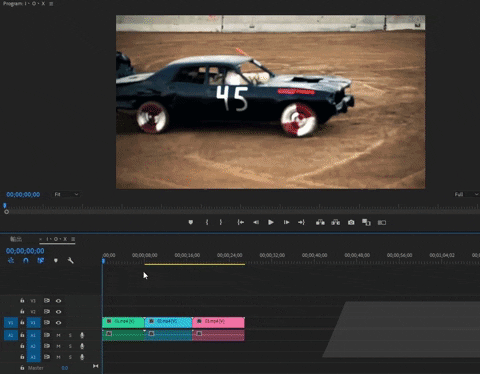Enable voice-over record on track A2
Image resolution: width=480 pixels, height=374 pixels.
click(82, 346)
